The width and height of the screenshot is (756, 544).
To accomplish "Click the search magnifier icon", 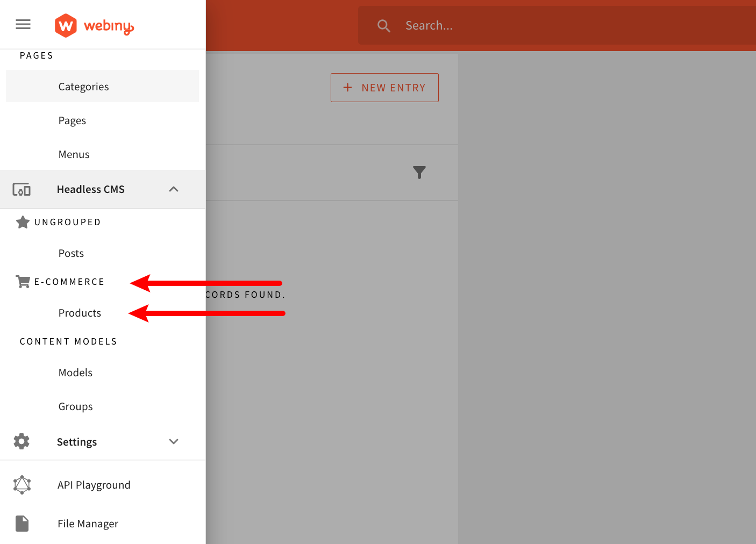I will (x=383, y=26).
